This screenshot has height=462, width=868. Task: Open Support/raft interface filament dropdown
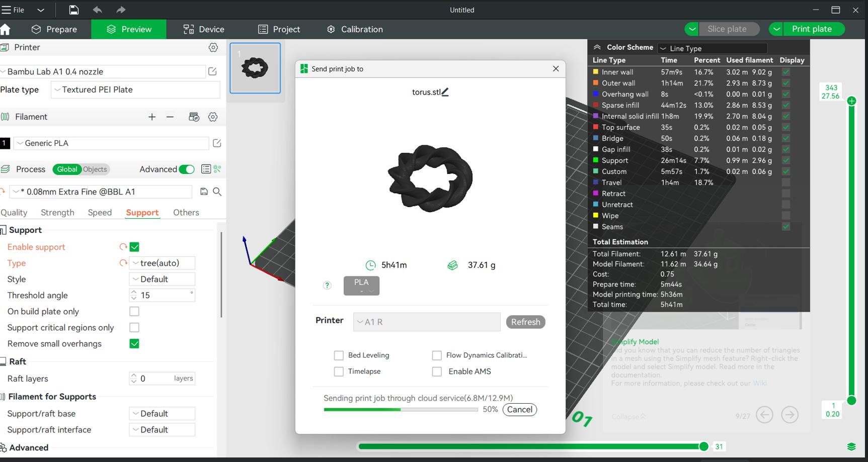coord(162,430)
